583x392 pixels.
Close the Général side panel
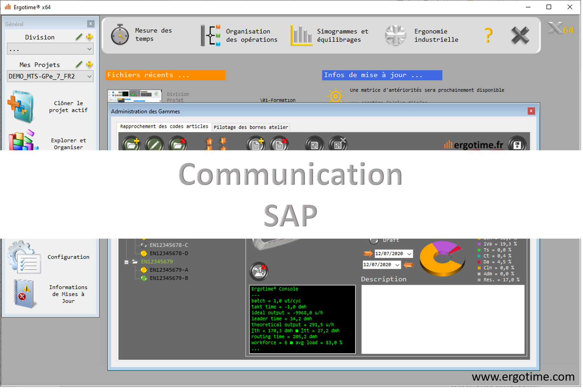[91, 24]
